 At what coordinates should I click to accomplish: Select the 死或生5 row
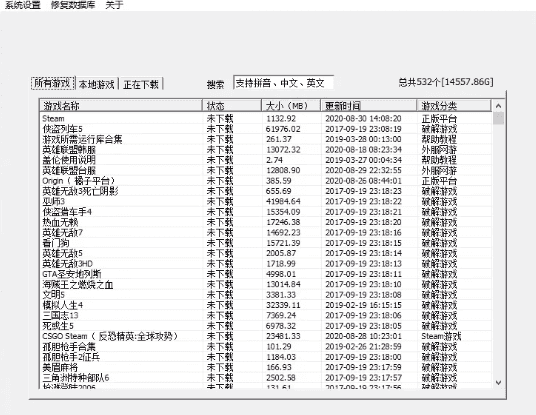[x=266, y=326]
